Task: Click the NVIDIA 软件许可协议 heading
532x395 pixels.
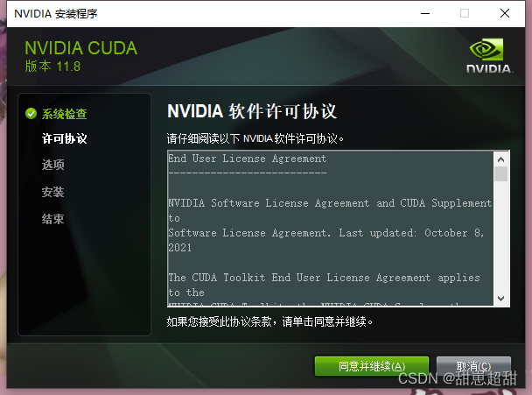Action: (x=252, y=111)
